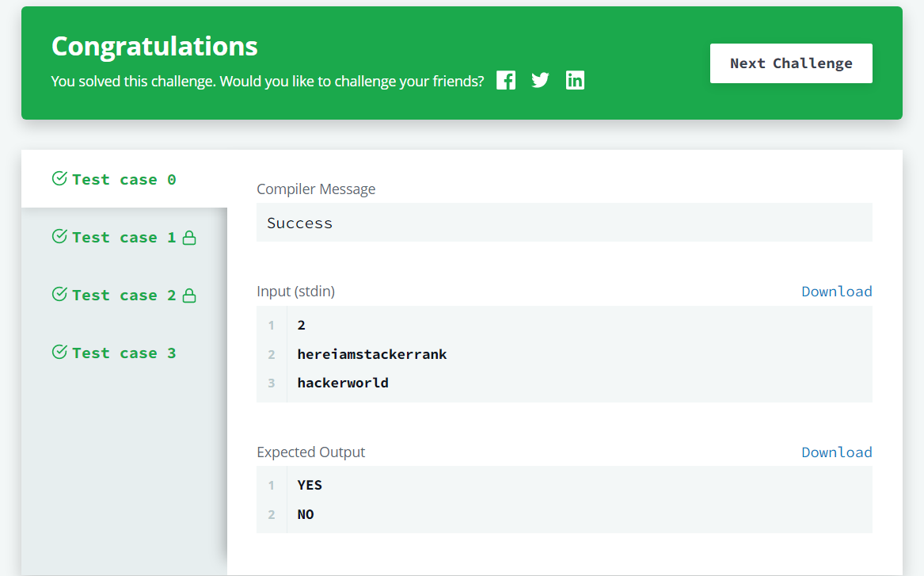924x576 pixels.
Task: Download the Expected Output file
Action: (836, 452)
